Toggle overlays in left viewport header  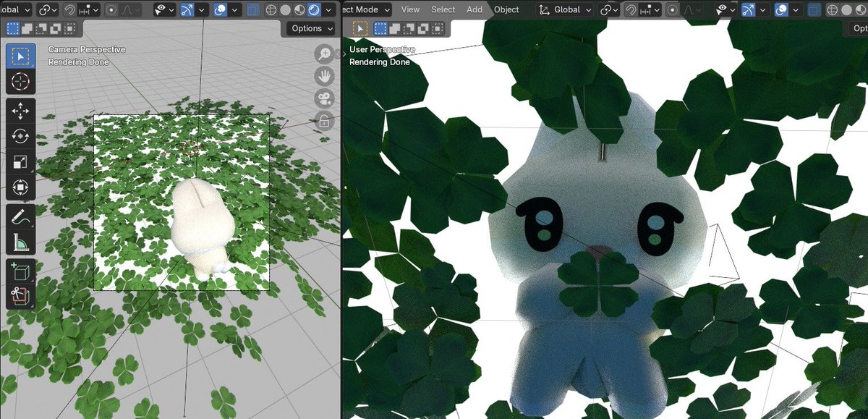pos(221,9)
